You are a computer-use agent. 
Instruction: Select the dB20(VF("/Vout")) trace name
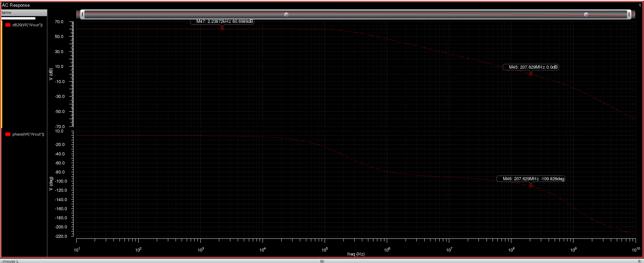point(28,25)
